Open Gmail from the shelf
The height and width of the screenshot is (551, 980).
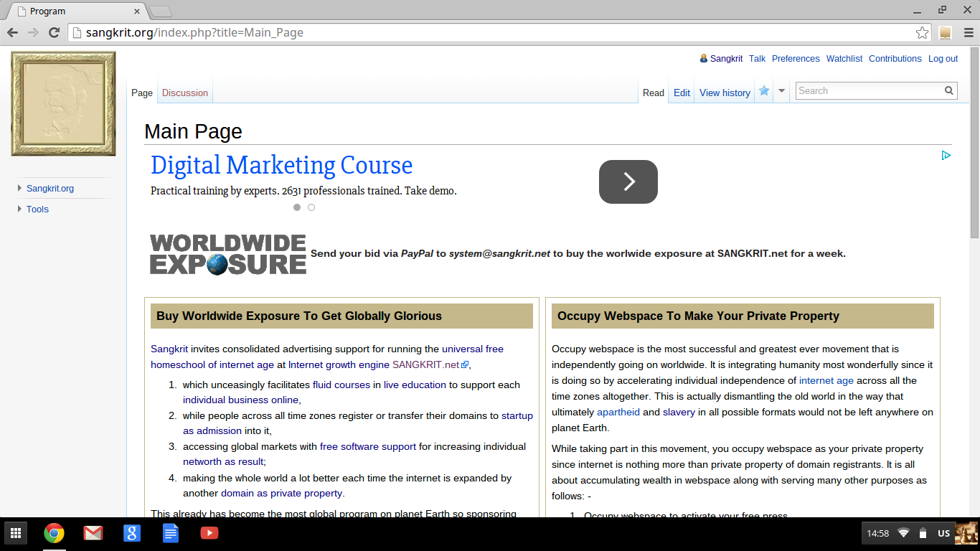click(x=93, y=533)
